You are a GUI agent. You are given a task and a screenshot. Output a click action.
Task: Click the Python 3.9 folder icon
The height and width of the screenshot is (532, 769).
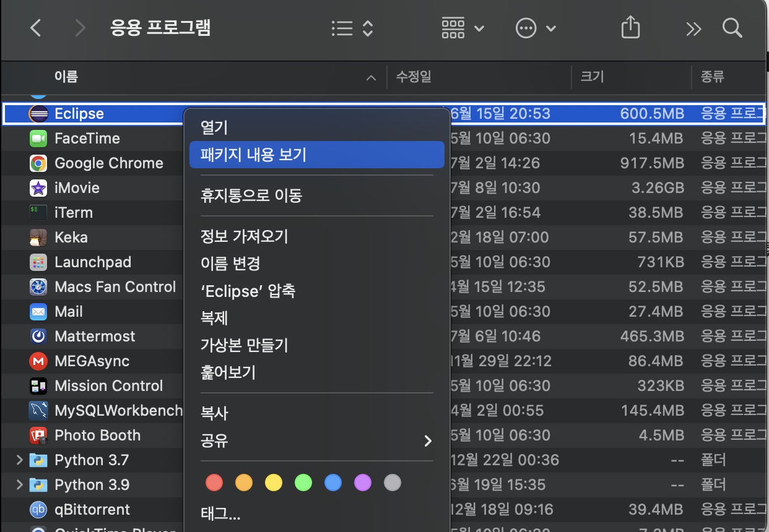point(38,485)
